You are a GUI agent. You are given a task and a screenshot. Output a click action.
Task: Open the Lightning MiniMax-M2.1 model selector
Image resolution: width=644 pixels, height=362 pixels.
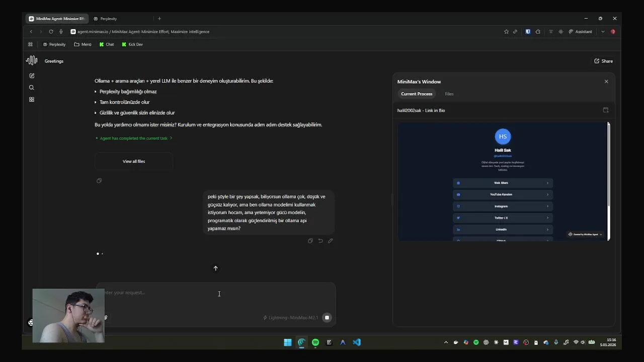290,318
